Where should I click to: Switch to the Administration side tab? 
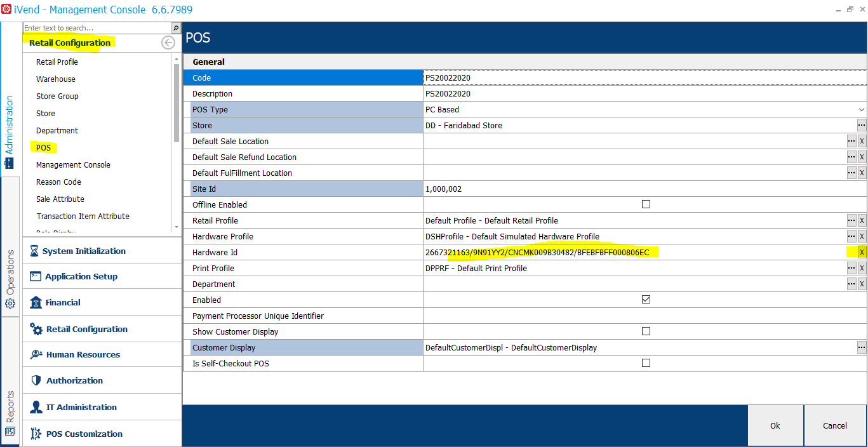tap(10, 131)
